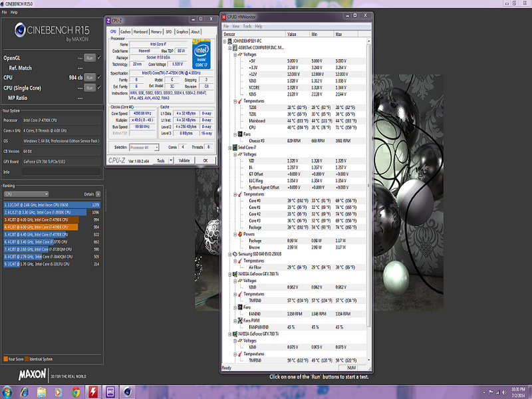Open the Processor #1 selection dropdown

point(144,147)
